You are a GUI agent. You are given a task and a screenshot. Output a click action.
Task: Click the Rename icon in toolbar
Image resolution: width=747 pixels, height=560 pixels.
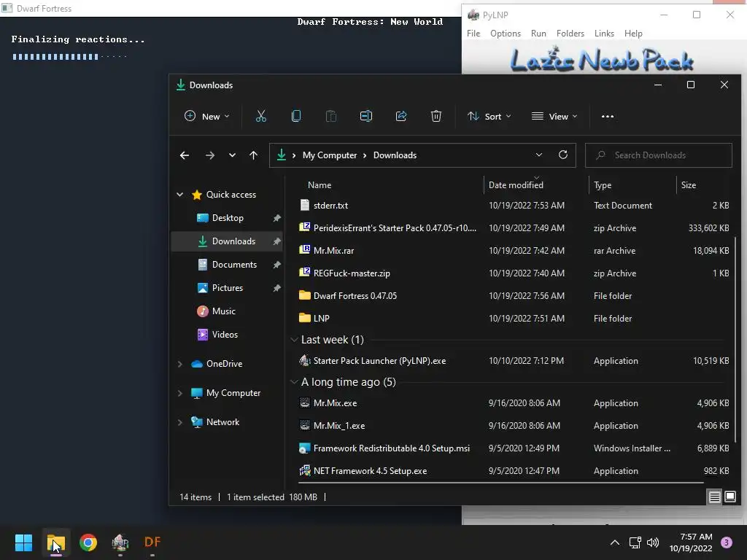click(x=366, y=116)
